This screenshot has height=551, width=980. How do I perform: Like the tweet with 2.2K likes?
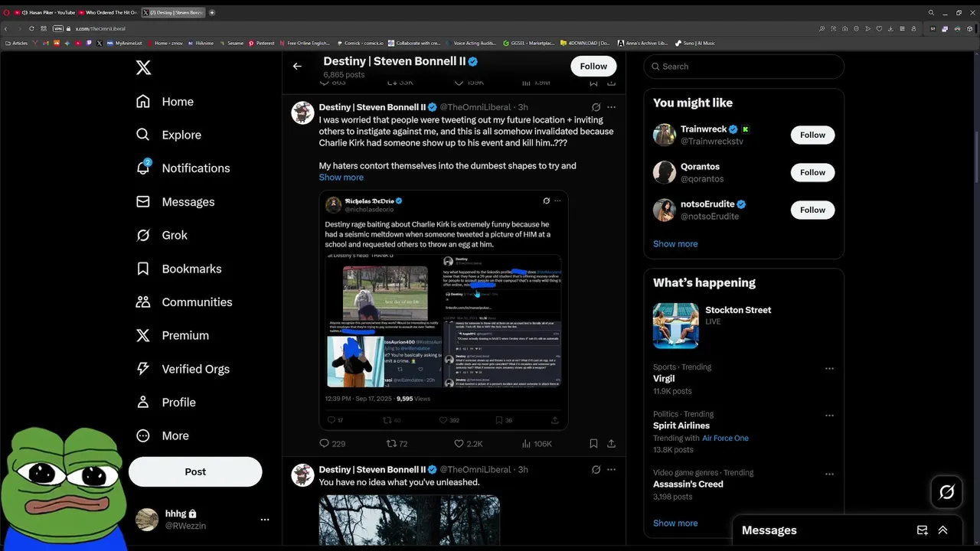pyautogui.click(x=468, y=444)
